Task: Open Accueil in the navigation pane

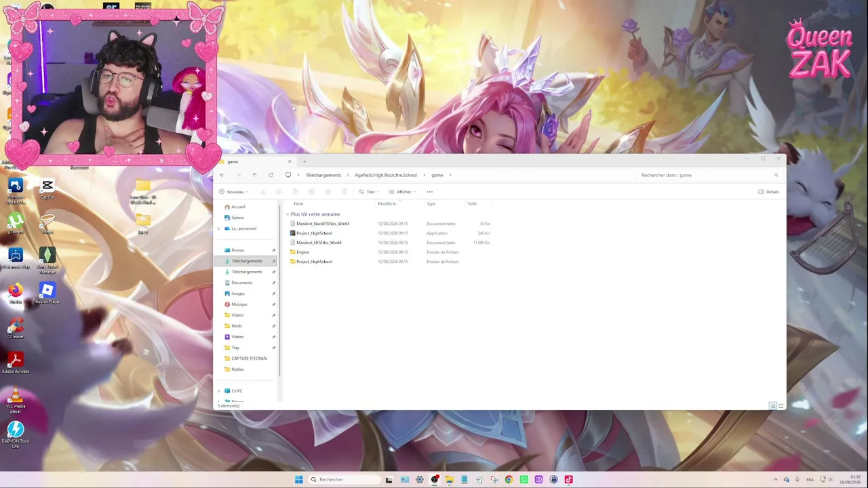Action: pyautogui.click(x=238, y=207)
